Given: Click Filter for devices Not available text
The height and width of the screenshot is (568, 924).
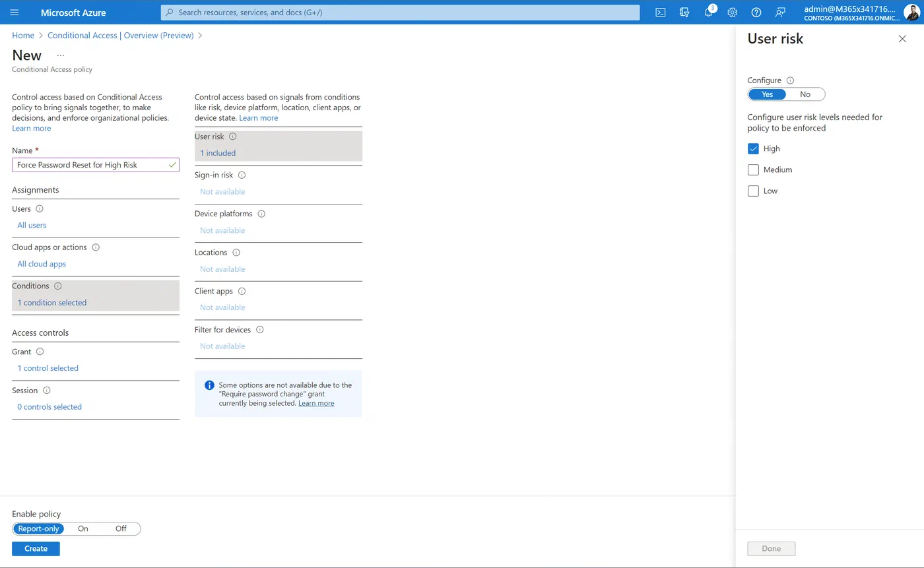Looking at the screenshot, I should click(222, 346).
